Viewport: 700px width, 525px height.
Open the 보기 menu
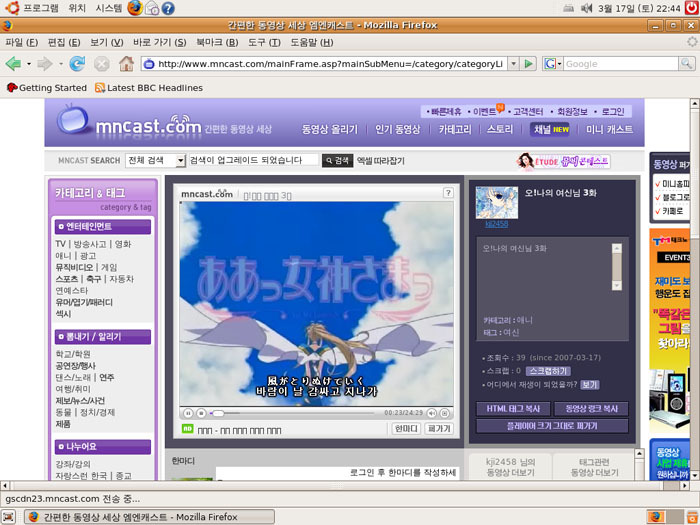click(107, 42)
